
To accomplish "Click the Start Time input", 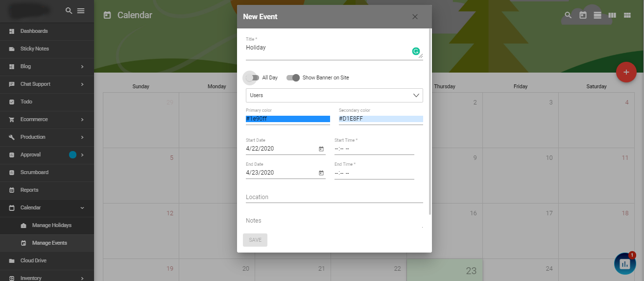I will pos(374,149).
